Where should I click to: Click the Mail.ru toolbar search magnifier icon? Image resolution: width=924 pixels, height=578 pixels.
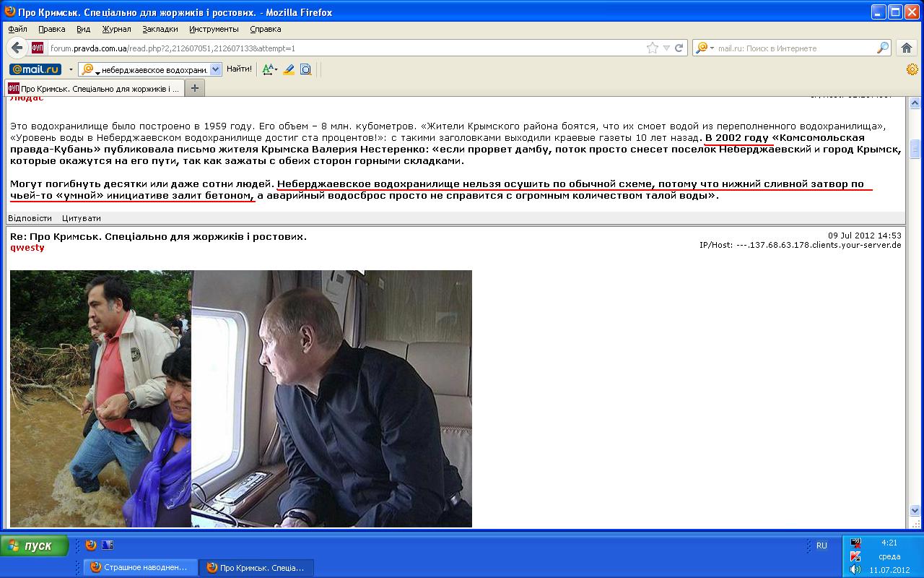click(88, 69)
